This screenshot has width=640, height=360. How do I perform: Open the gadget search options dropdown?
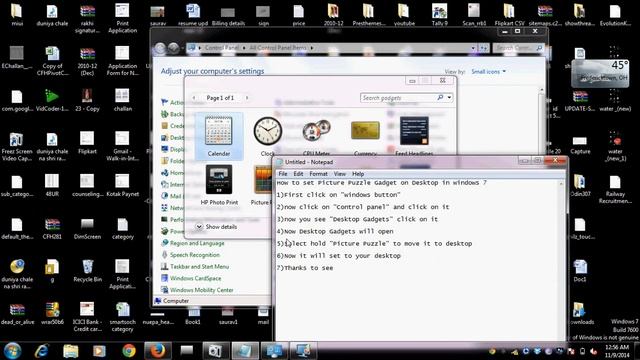tap(449, 98)
